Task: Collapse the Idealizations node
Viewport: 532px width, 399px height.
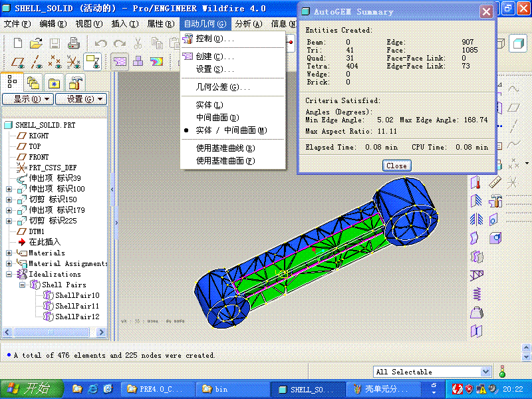Action: (x=9, y=274)
